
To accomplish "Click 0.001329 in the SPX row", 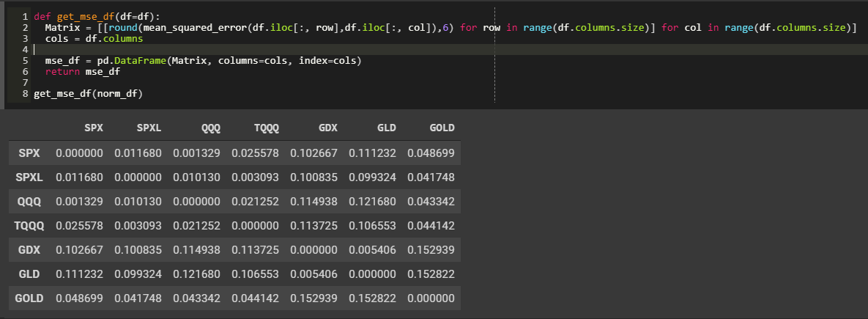I will [196, 153].
